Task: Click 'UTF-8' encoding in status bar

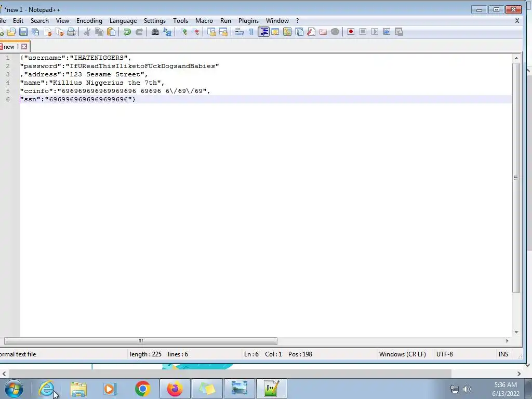Action: pos(445,354)
